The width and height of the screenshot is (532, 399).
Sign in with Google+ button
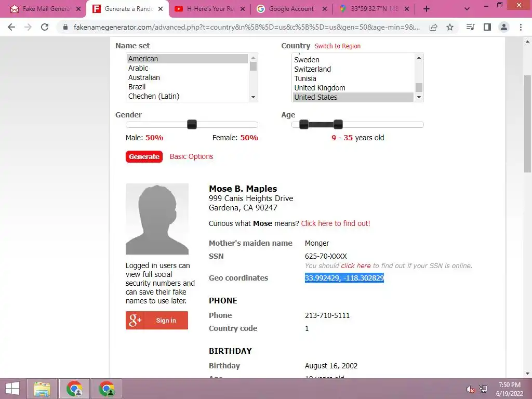click(x=157, y=320)
